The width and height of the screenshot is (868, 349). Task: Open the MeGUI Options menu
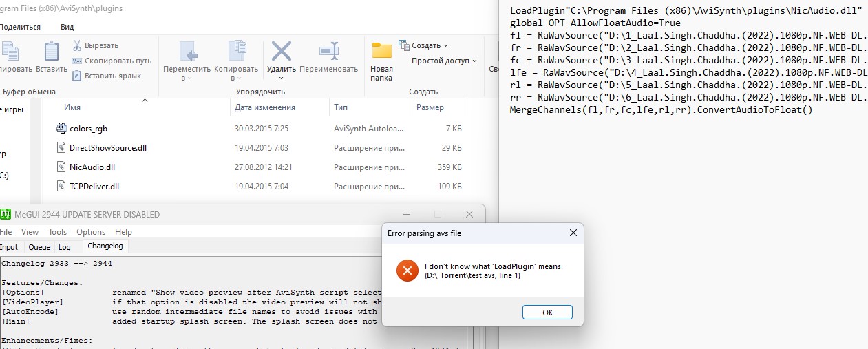click(91, 232)
